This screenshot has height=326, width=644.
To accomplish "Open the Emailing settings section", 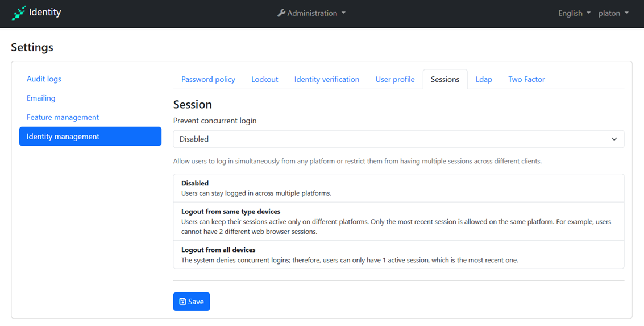I will point(41,98).
